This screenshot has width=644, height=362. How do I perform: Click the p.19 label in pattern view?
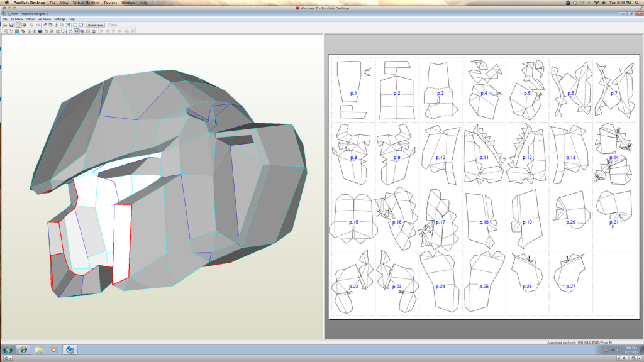tap(527, 222)
